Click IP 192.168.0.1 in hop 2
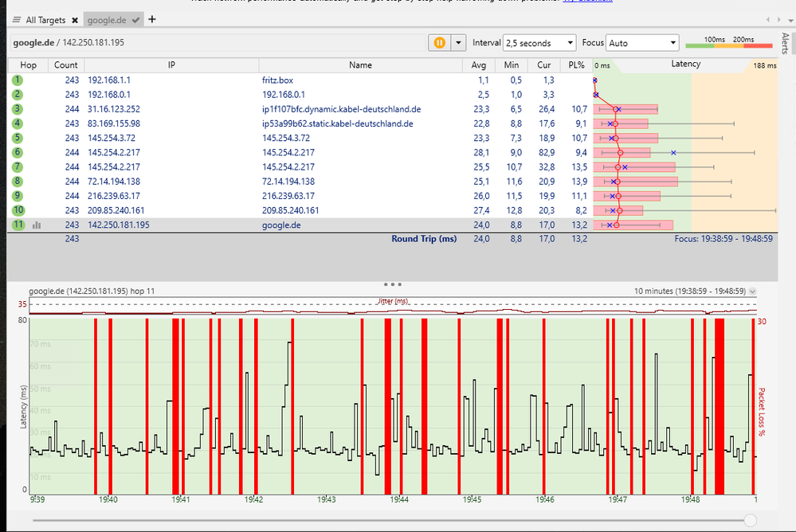 coord(109,95)
